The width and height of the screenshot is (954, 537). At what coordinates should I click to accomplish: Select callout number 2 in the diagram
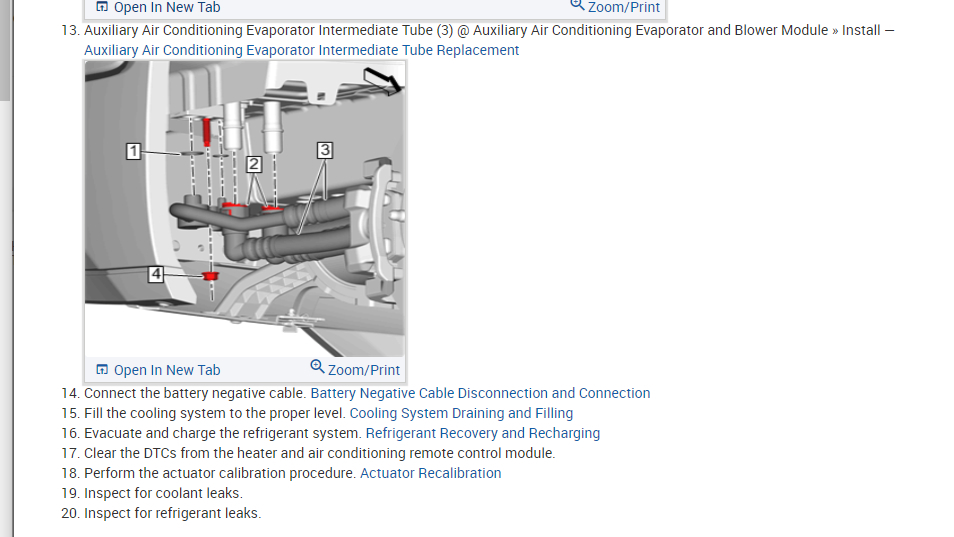pos(254,164)
